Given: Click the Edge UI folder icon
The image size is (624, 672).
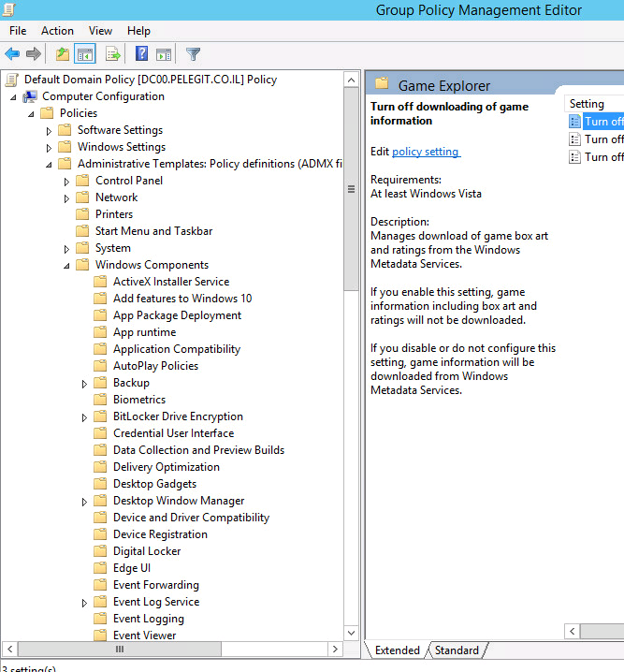Looking at the screenshot, I should [x=100, y=568].
